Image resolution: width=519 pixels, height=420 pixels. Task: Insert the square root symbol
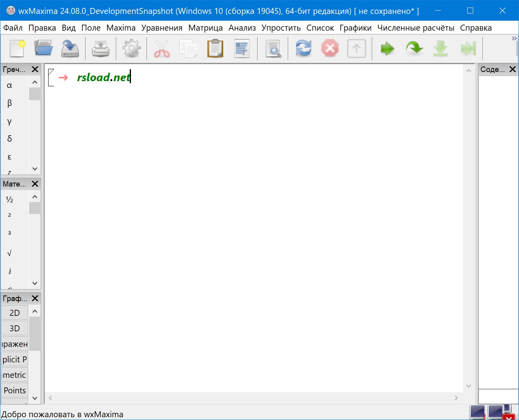point(10,253)
